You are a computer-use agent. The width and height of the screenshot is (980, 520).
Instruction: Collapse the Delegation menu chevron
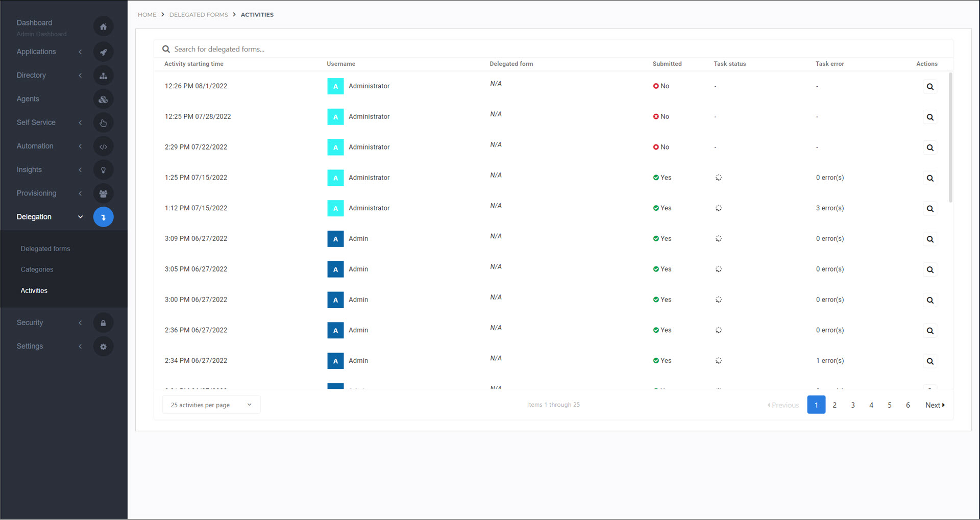(80, 217)
